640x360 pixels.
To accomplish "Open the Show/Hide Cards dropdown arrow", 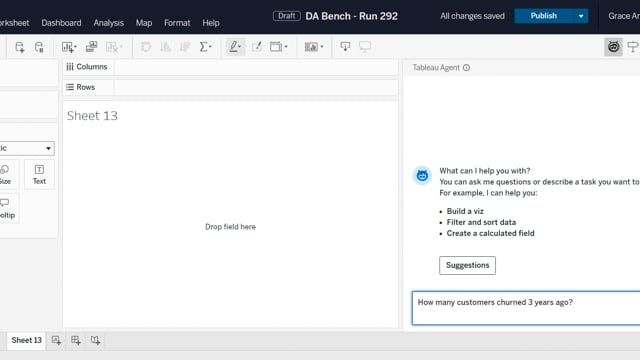I will 322,47.
